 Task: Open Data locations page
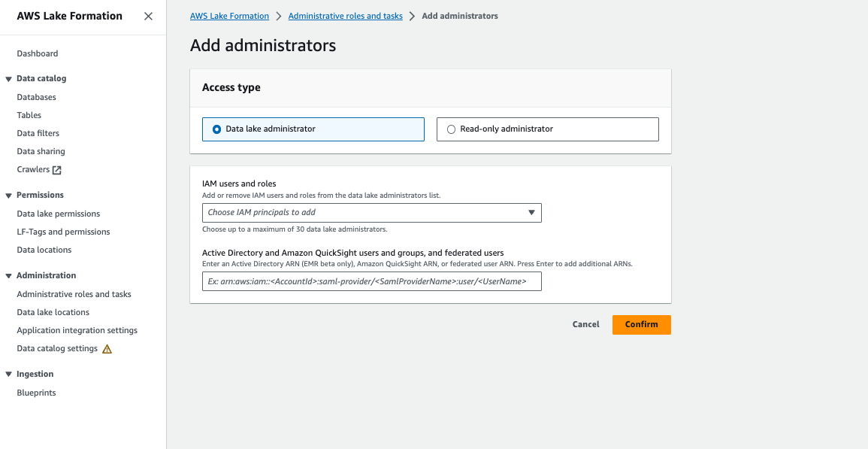[x=44, y=250]
